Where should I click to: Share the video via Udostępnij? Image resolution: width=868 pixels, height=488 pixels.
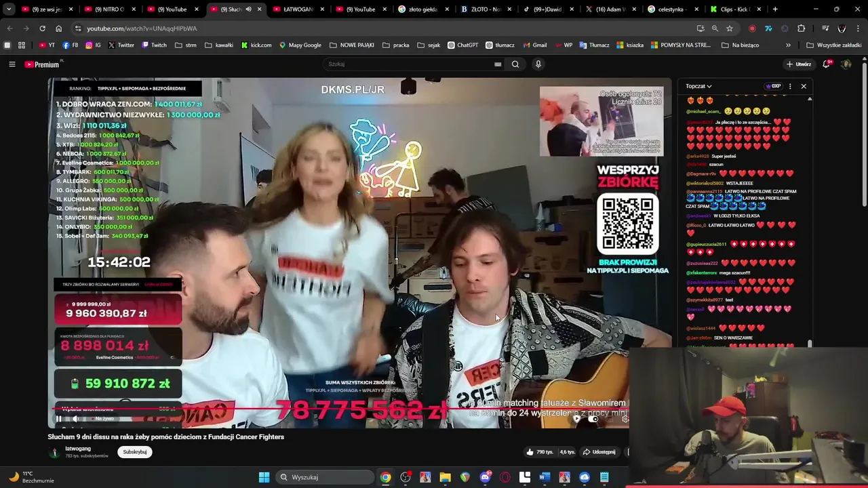[x=599, y=452]
